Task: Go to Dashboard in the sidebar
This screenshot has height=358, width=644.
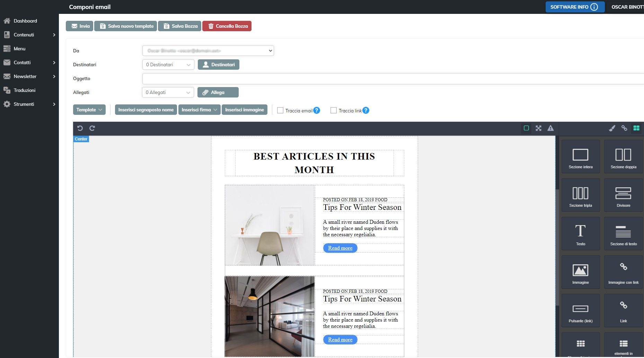Action: click(x=25, y=21)
